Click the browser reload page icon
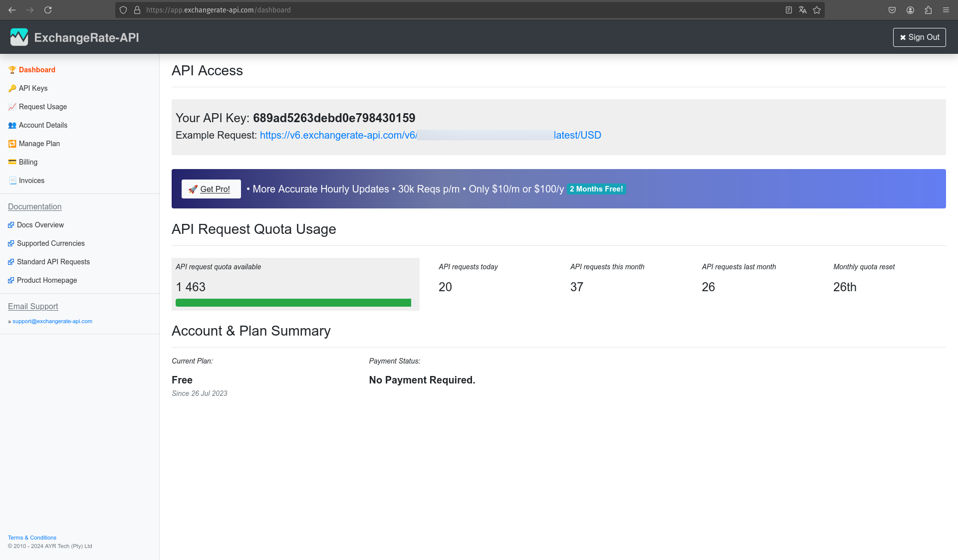958x560 pixels. point(48,10)
